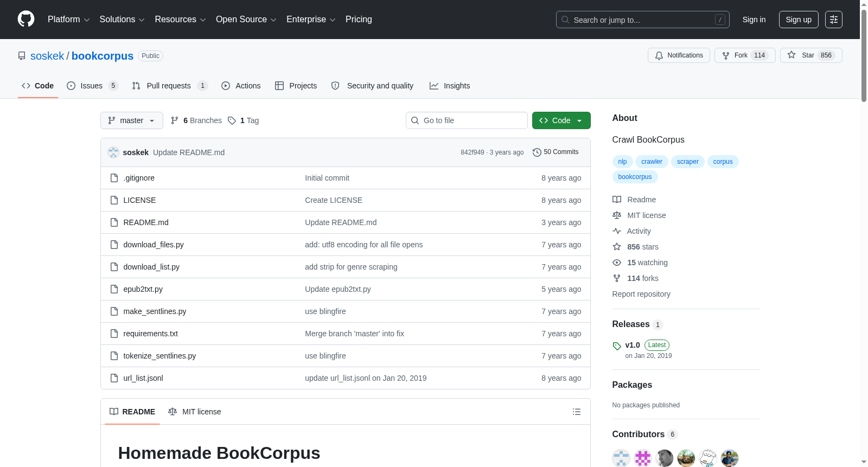The image size is (868, 467).
Task: Expand the Enterprise menu
Action: coord(311,20)
